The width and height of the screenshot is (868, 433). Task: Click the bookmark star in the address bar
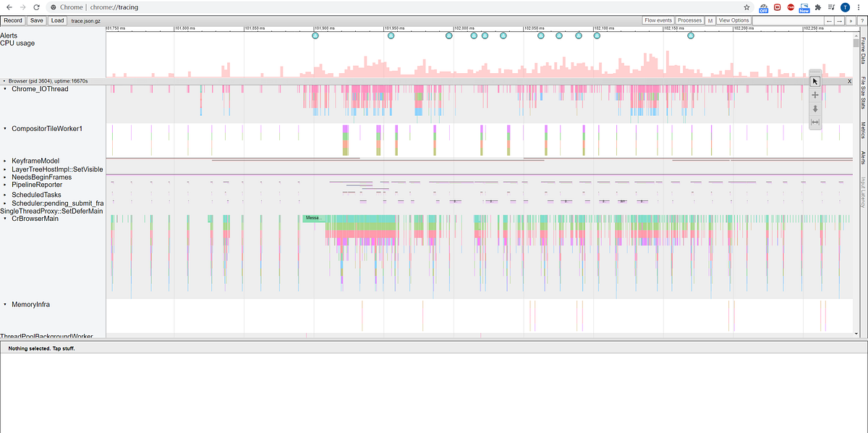coord(746,7)
